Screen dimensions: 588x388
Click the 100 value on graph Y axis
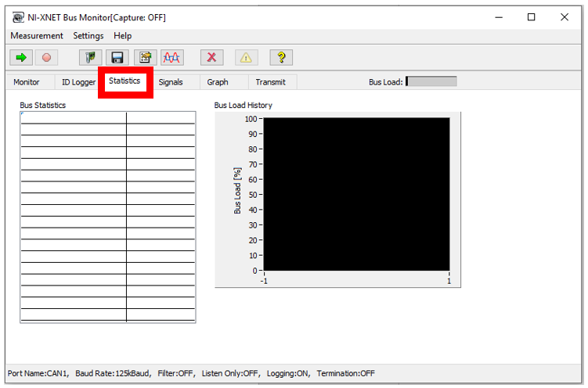[251, 119]
